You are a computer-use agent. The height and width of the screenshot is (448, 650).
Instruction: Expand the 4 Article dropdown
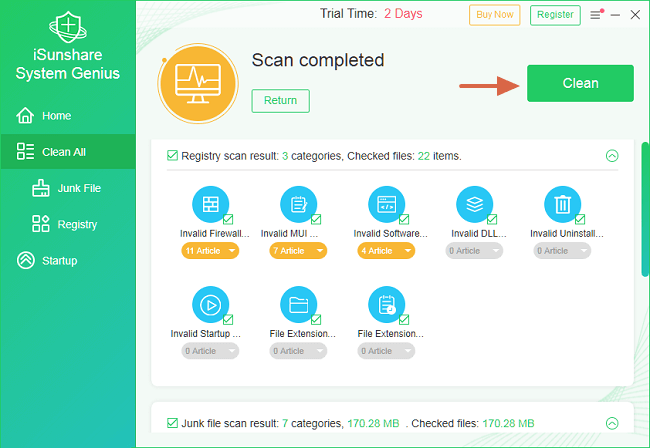tap(386, 251)
